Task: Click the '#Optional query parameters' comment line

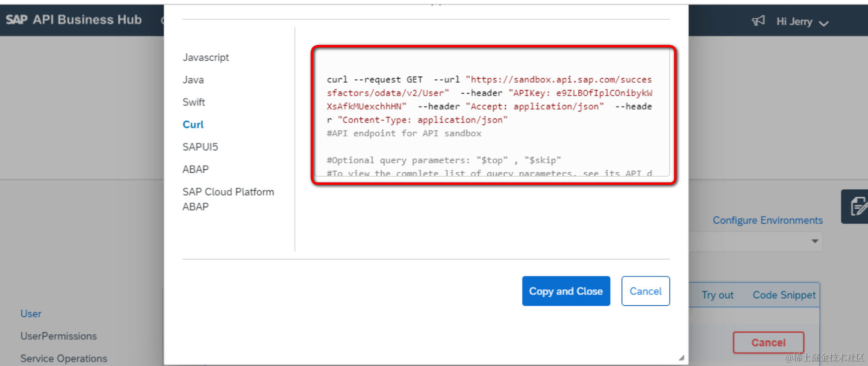Action: click(443, 160)
